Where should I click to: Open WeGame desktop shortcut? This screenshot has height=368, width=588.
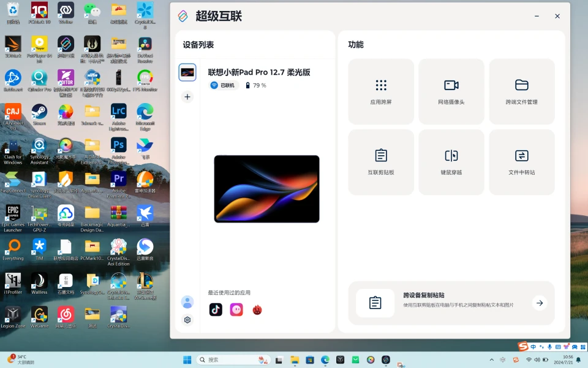coord(39,317)
